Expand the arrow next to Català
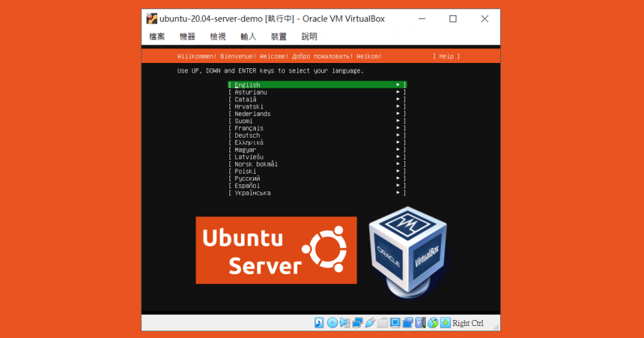Viewport: 644px width, 338px height. pyautogui.click(x=398, y=99)
